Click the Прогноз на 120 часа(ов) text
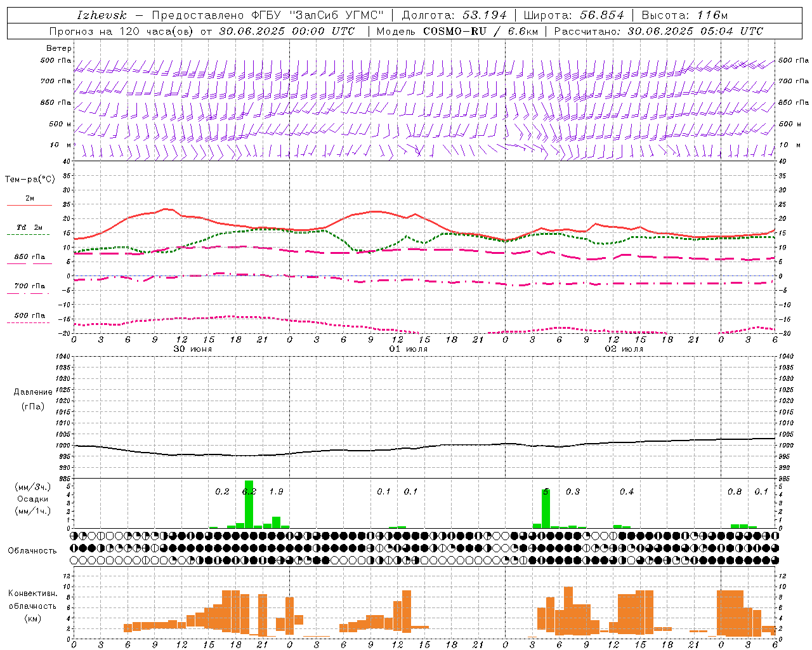This screenshot has height=650, width=812. (122, 31)
